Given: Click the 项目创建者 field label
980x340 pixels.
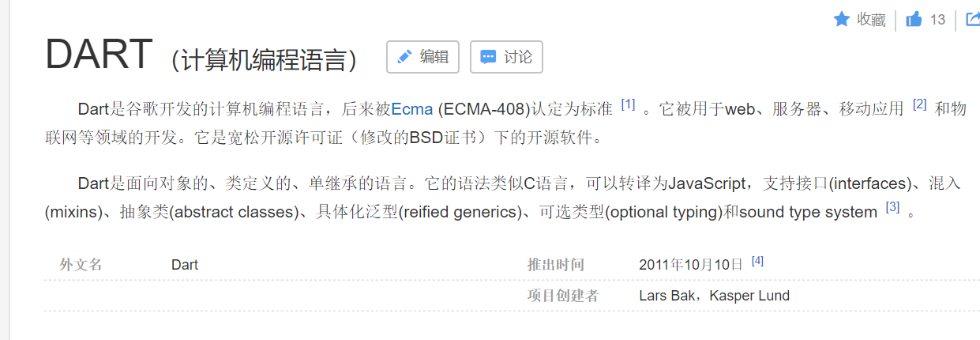Looking at the screenshot, I should tap(562, 296).
